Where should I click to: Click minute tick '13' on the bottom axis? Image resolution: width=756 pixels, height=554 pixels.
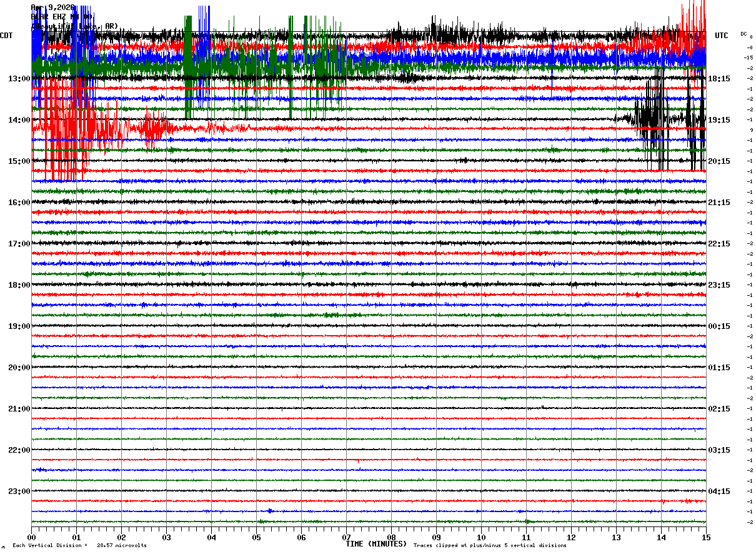pos(617,537)
